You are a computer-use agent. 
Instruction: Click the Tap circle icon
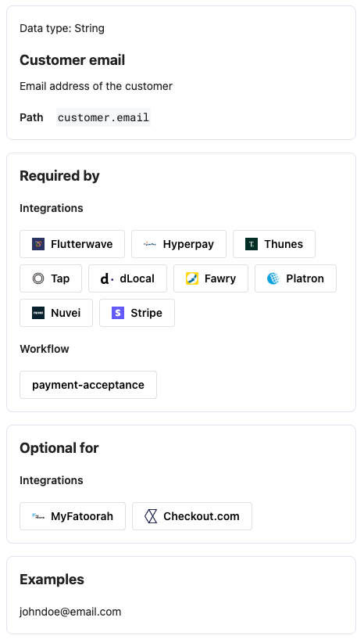pyautogui.click(x=38, y=278)
